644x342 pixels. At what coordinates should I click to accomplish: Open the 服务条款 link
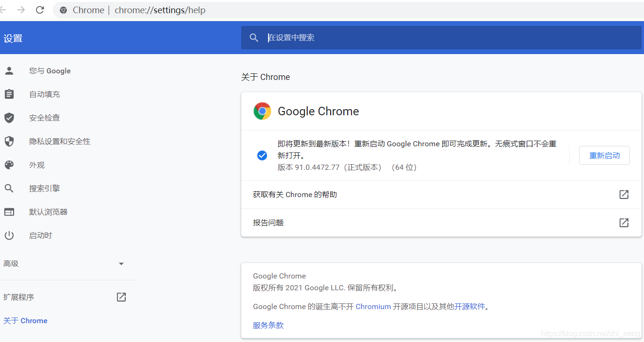coord(268,326)
